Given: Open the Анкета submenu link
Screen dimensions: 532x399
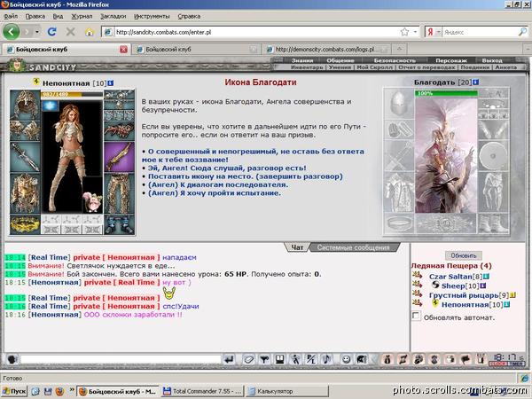Looking at the screenshot, I should [x=506, y=67].
